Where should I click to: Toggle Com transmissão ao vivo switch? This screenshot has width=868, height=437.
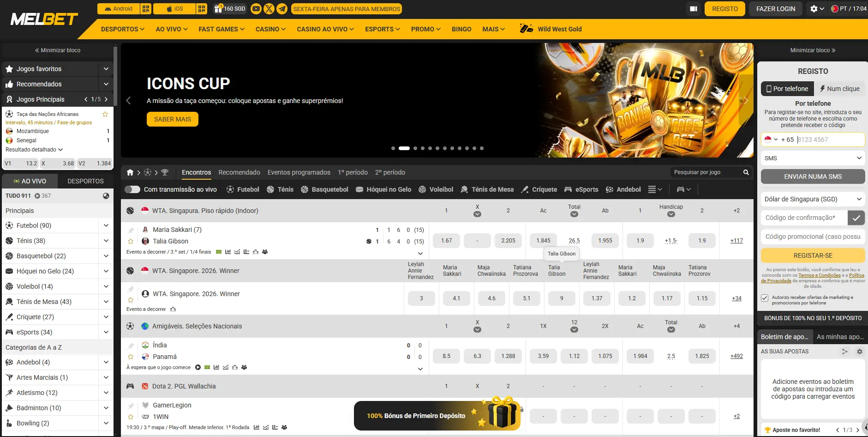(132, 189)
